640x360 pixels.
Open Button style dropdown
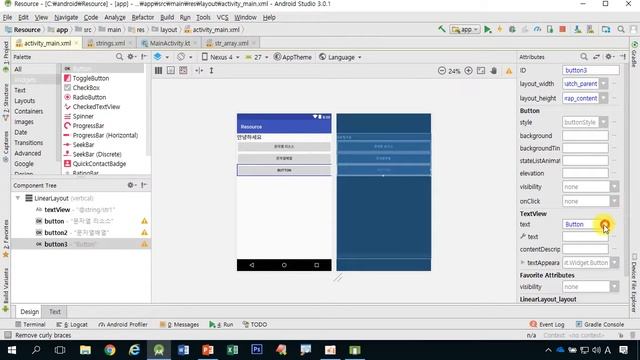coord(603,122)
